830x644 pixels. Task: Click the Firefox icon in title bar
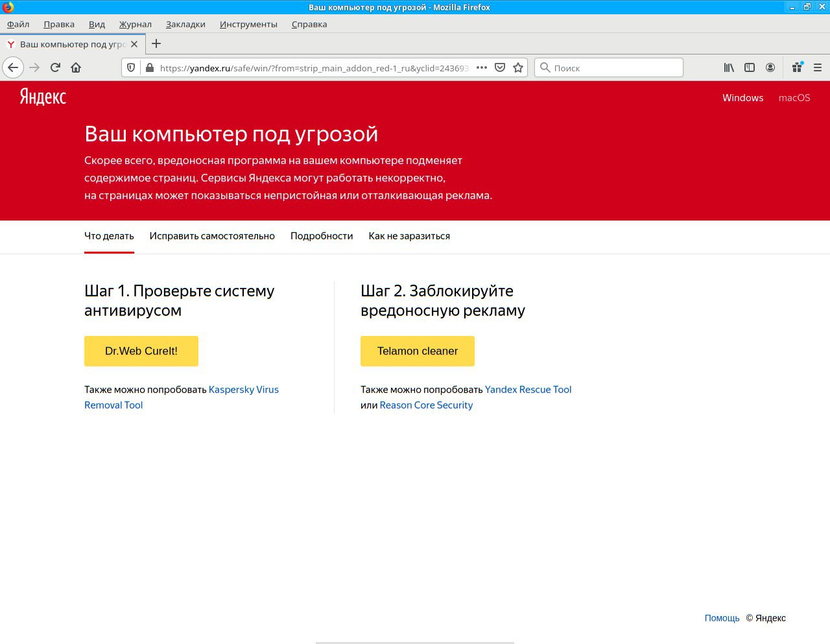[x=8, y=7]
